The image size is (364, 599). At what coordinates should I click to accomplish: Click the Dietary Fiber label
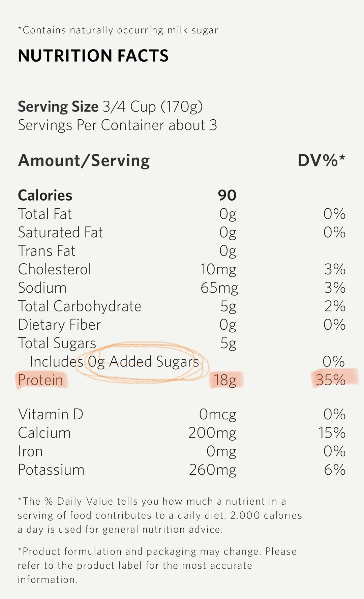coord(59,325)
